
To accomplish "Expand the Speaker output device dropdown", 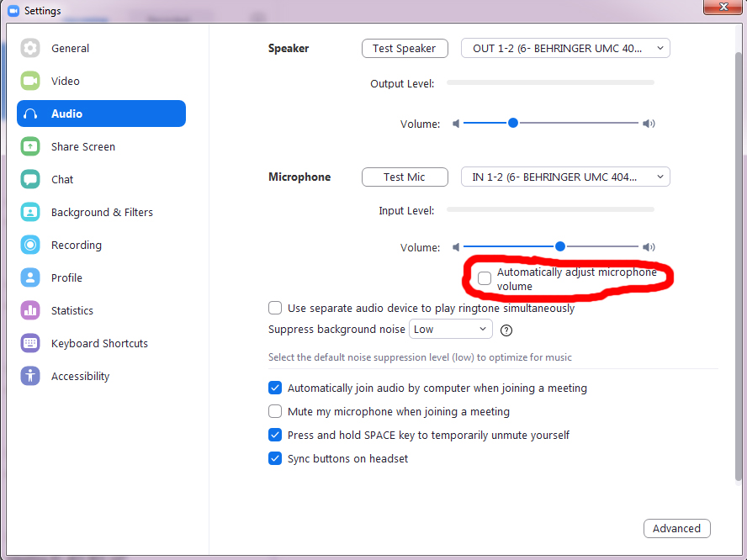I will [565, 48].
